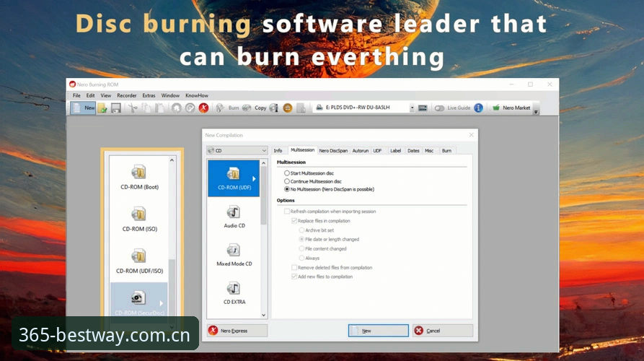Click the blue information icon
The width and height of the screenshot is (644, 361).
coord(478,108)
